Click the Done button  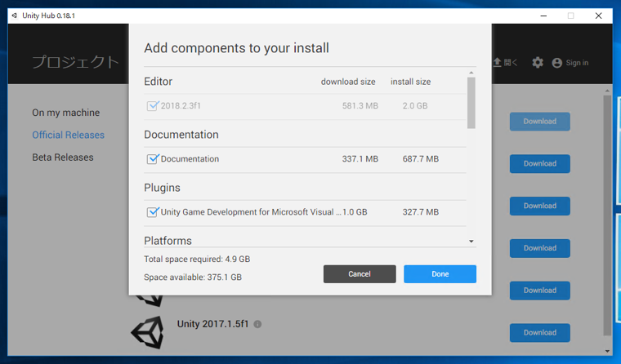[x=440, y=273]
